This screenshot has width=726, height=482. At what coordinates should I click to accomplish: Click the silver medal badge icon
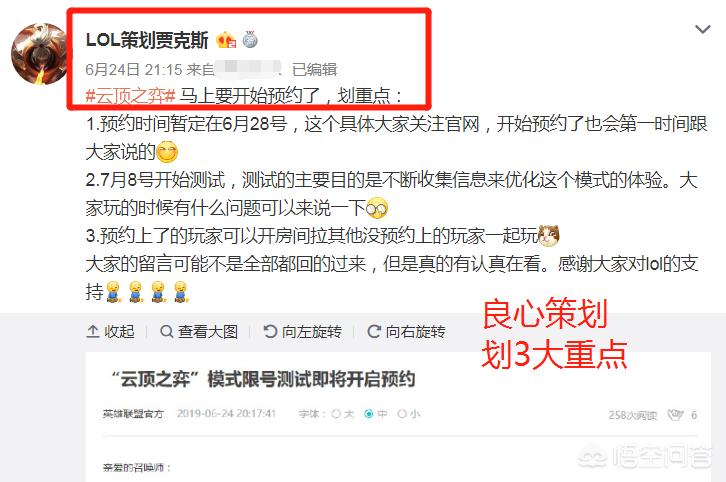point(250,40)
